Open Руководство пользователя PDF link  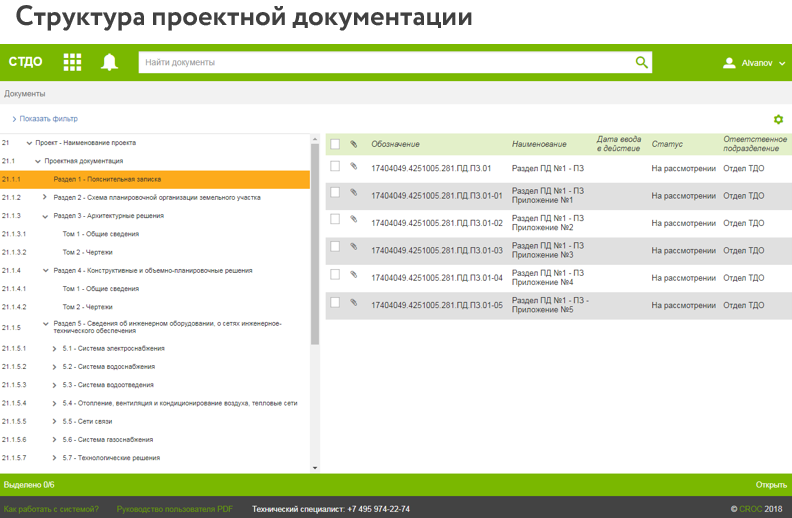[175, 509]
